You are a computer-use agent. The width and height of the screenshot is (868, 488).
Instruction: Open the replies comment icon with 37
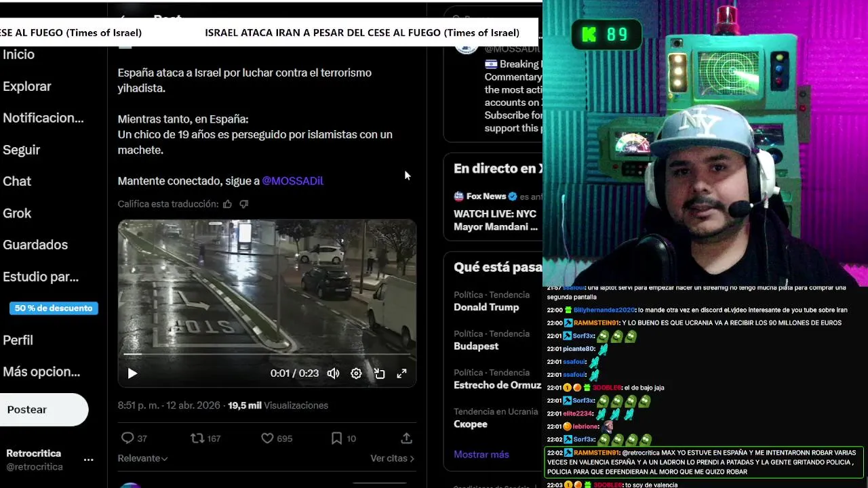click(x=134, y=439)
